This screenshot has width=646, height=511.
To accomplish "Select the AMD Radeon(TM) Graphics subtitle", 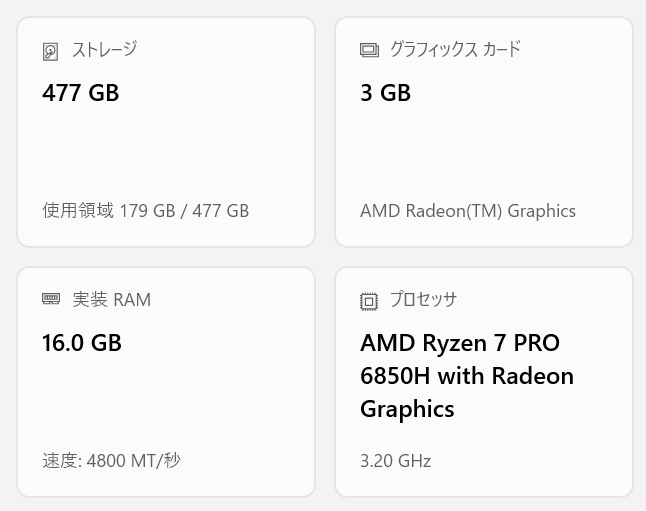I will tap(468, 211).
